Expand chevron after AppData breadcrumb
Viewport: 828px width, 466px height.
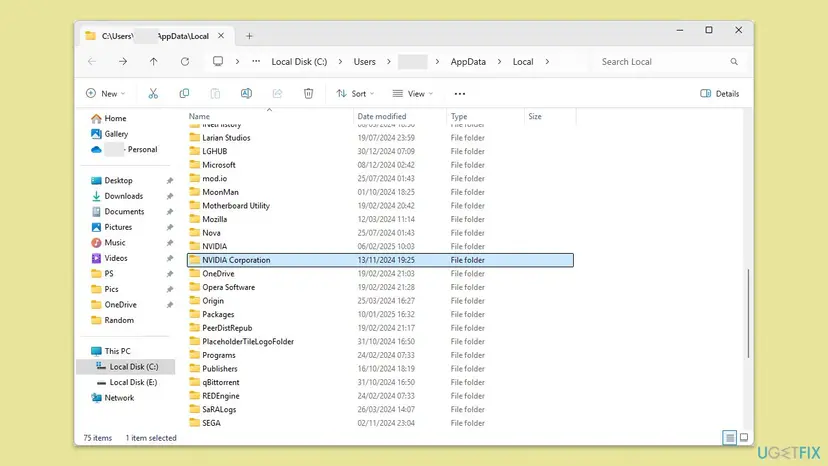pos(499,61)
